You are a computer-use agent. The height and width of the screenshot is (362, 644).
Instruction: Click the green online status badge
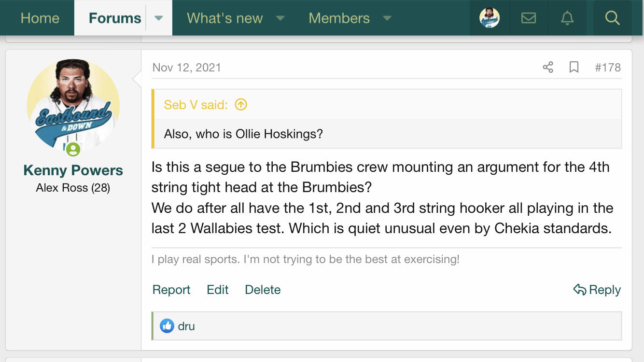coord(73,149)
